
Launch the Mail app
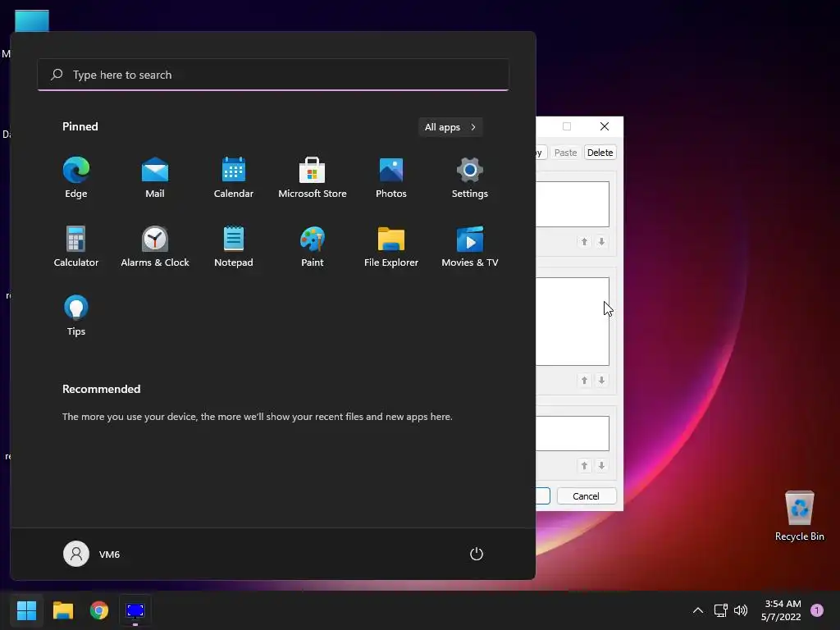tap(155, 177)
